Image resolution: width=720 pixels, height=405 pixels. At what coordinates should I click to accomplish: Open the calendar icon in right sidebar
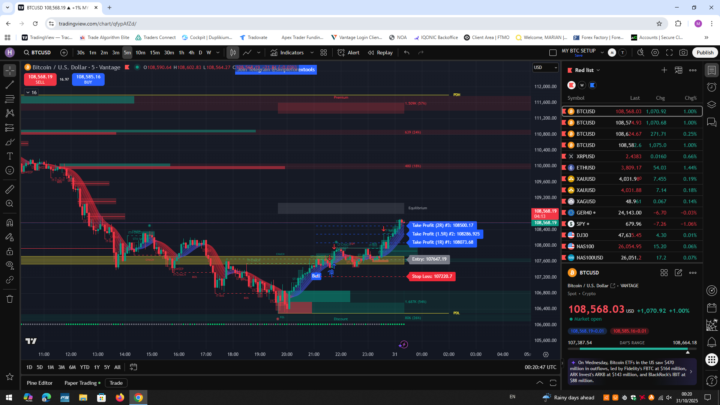coord(712,308)
